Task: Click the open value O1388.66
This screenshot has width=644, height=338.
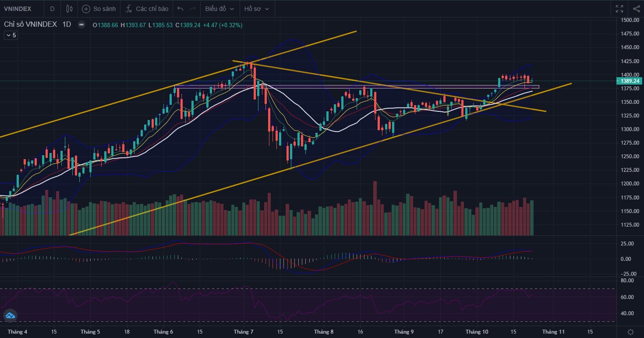Action: pyautogui.click(x=106, y=25)
